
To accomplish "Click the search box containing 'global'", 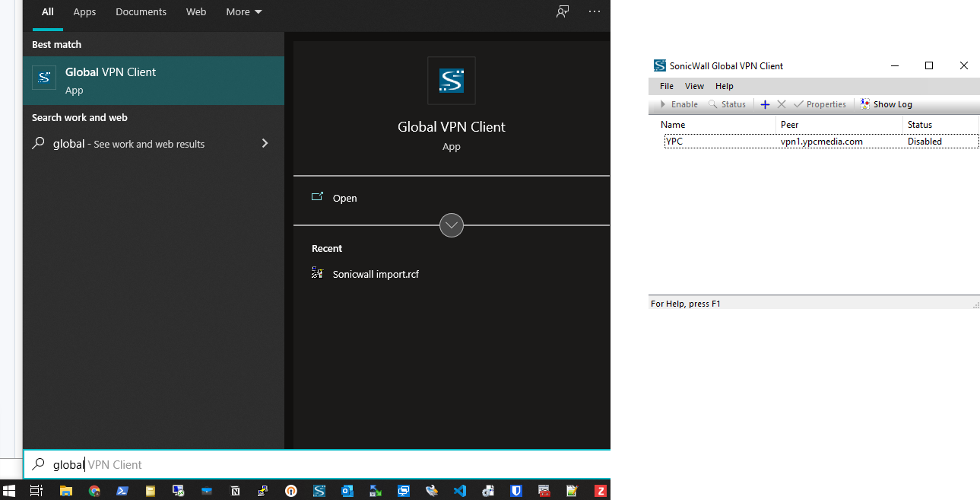I will click(x=317, y=464).
